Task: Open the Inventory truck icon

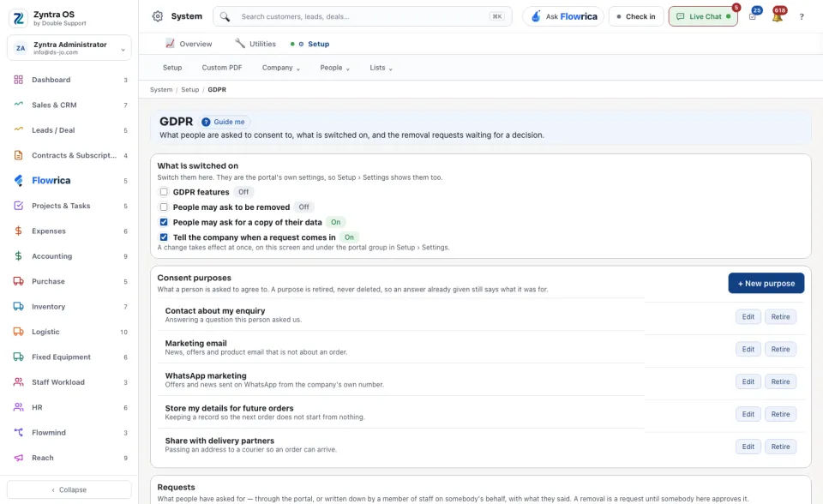Action: click(18, 307)
